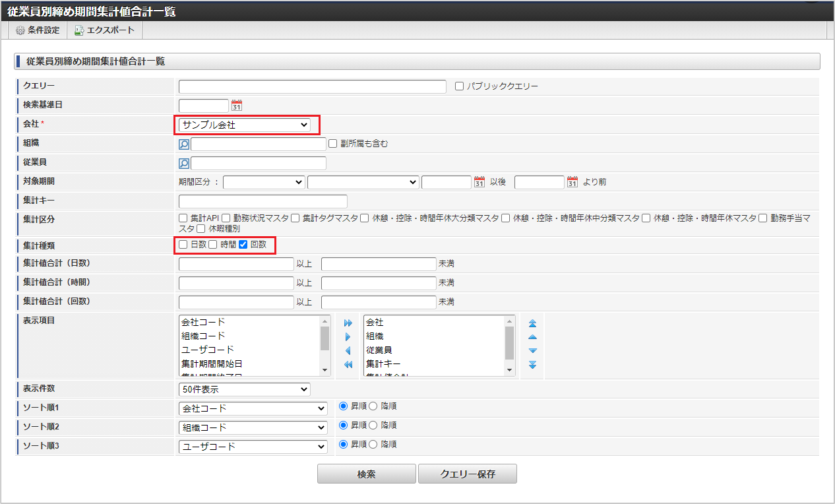Click the 従業員 magnifier search icon
The width and height of the screenshot is (835, 504).
point(183,162)
